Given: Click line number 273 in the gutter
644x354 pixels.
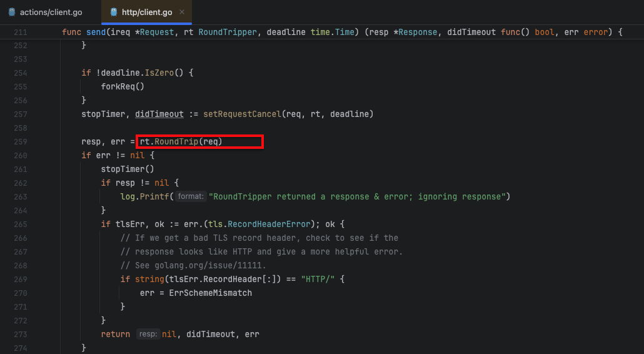Looking at the screenshot, I should pos(20,334).
